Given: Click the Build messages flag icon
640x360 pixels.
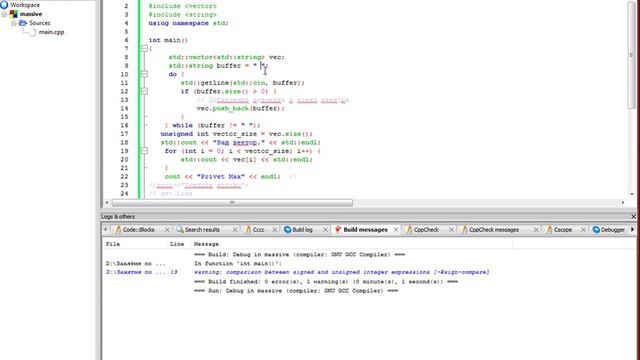Looking at the screenshot, I should pyautogui.click(x=338, y=230).
